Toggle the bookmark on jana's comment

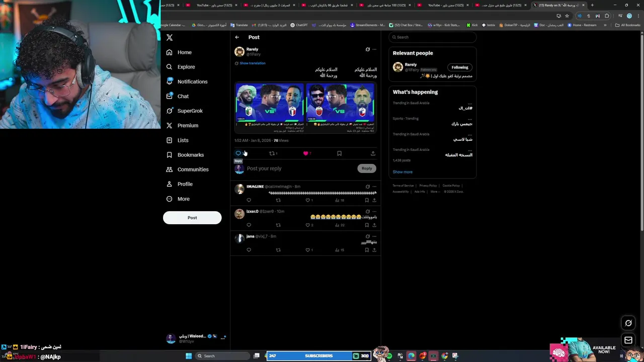pyautogui.click(x=367, y=250)
